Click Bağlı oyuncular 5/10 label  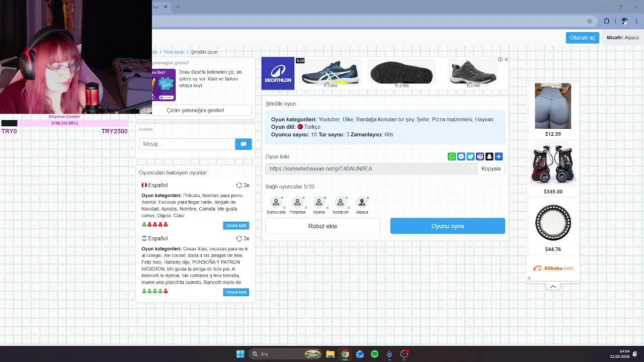[x=290, y=187]
